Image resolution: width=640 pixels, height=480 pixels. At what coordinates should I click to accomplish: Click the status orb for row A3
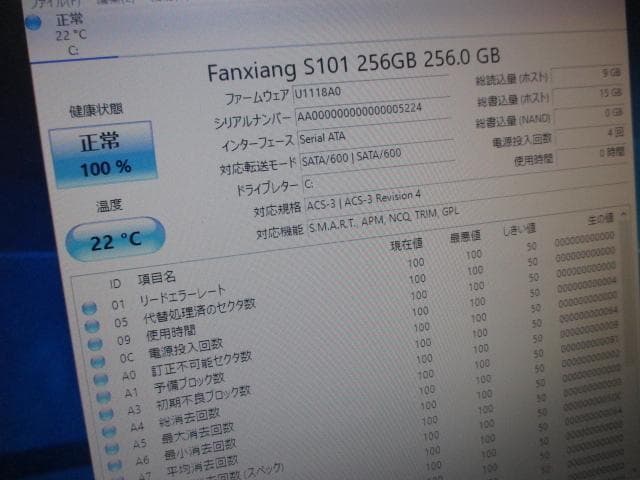pos(107,414)
